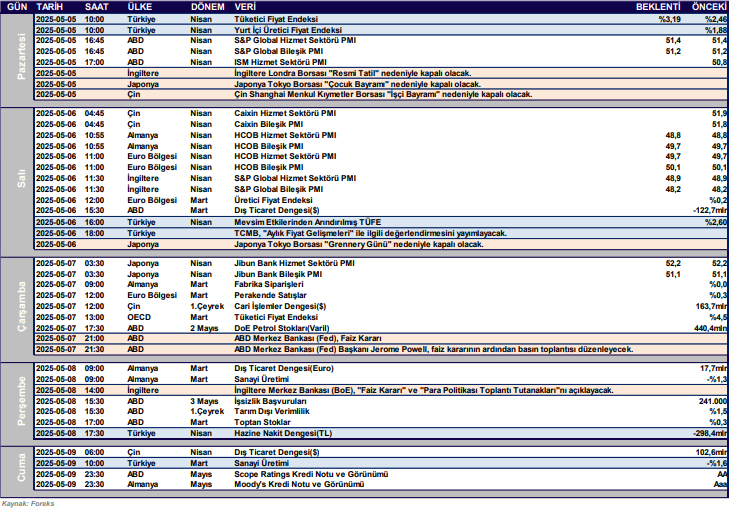Click the Çin Shanghai 'İşçi Bayramı' note
The height and width of the screenshot is (511, 729).
[383, 94]
